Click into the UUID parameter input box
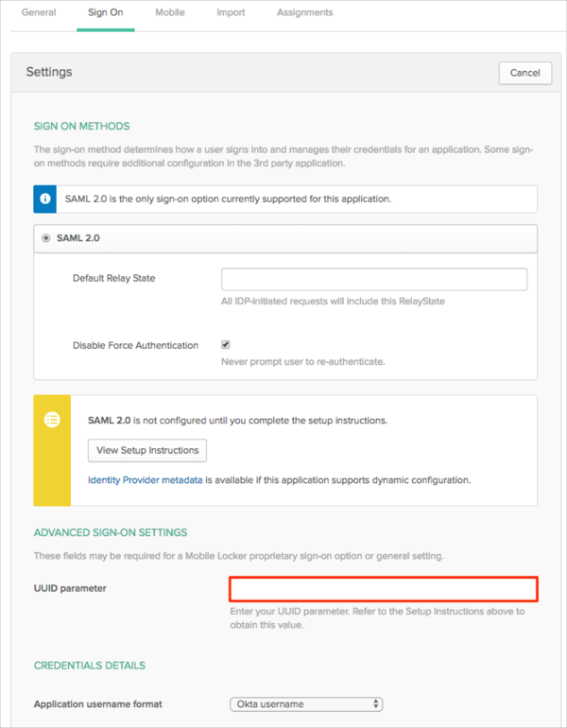Image resolution: width=567 pixels, height=728 pixels. coord(384,589)
